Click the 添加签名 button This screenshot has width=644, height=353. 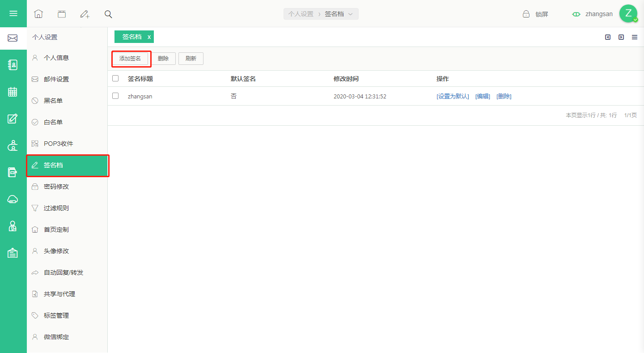(x=130, y=59)
